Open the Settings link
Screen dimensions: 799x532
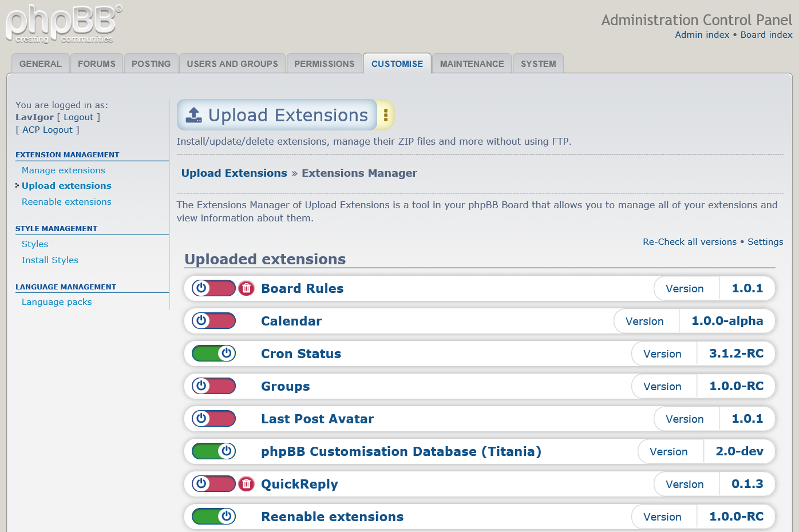coord(765,242)
